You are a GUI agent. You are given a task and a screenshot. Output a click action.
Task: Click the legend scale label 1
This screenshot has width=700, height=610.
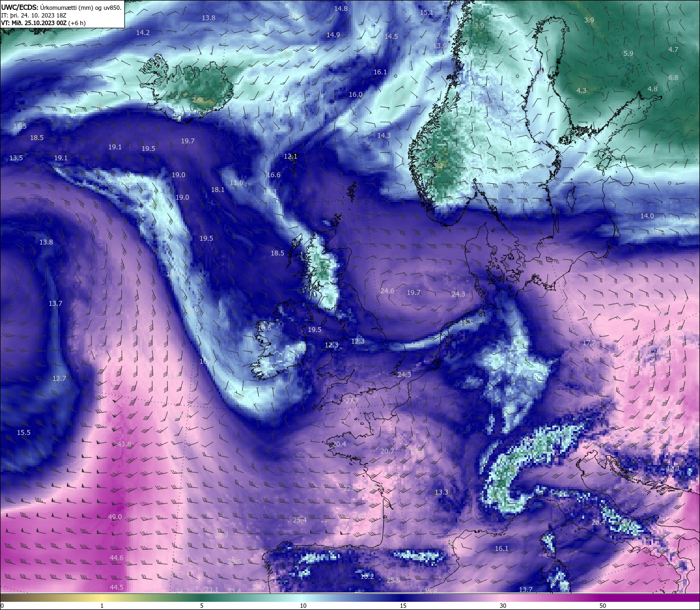pos(102,606)
